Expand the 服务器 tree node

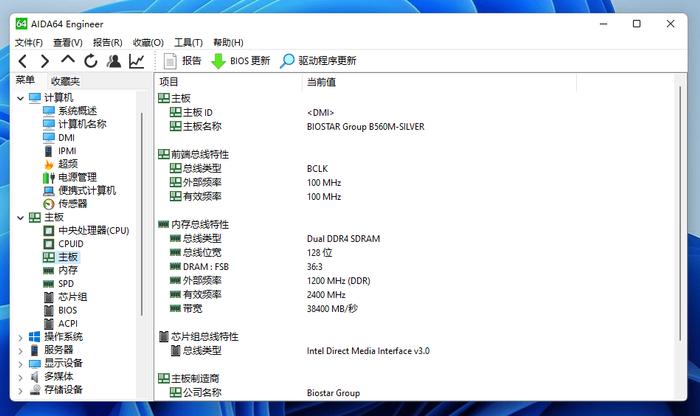tap(20, 351)
